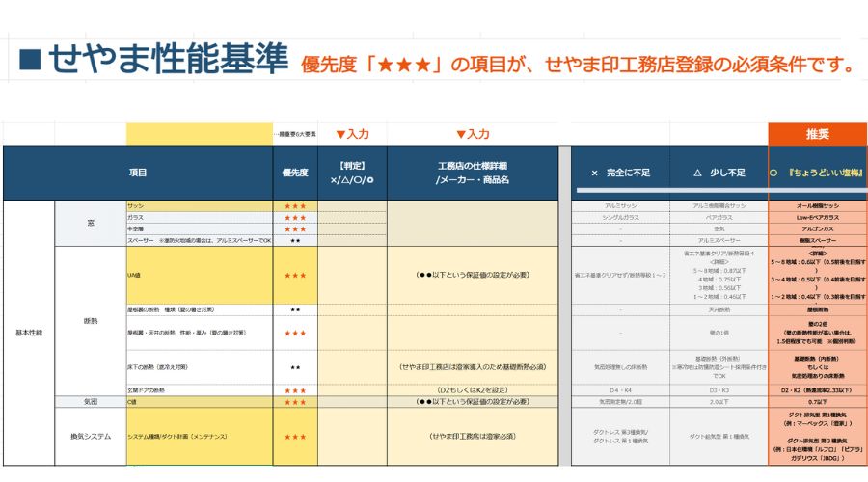Click the 床下の断熱（底冷え対策）cell

tap(200, 367)
